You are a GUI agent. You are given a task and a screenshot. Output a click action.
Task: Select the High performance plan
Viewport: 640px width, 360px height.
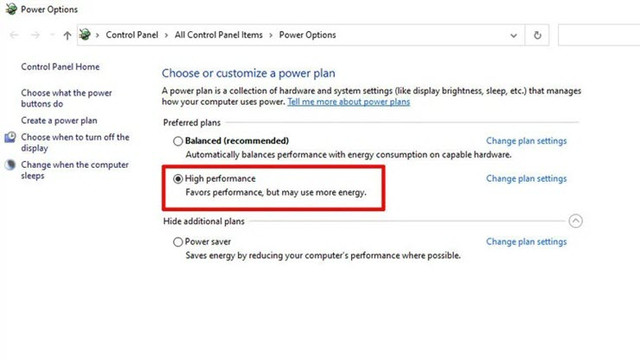point(178,179)
